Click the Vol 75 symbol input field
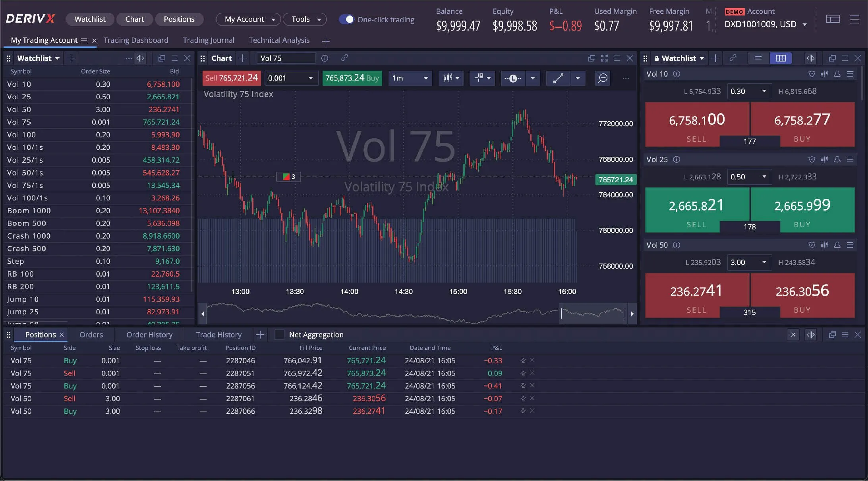Image resolution: width=868 pixels, height=481 pixels. (285, 58)
